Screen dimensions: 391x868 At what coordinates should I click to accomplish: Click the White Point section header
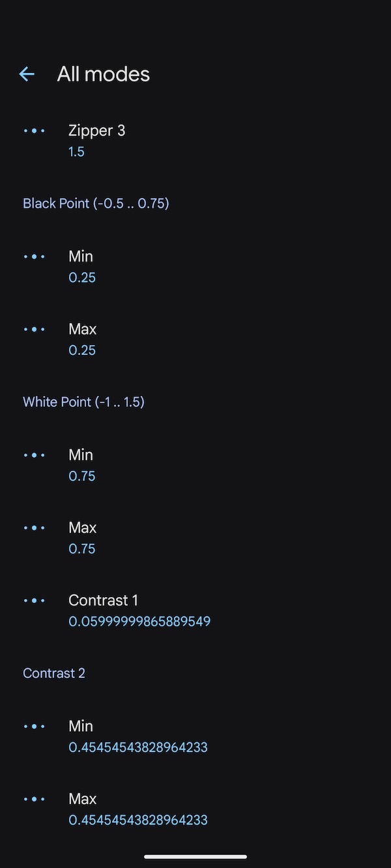(83, 402)
